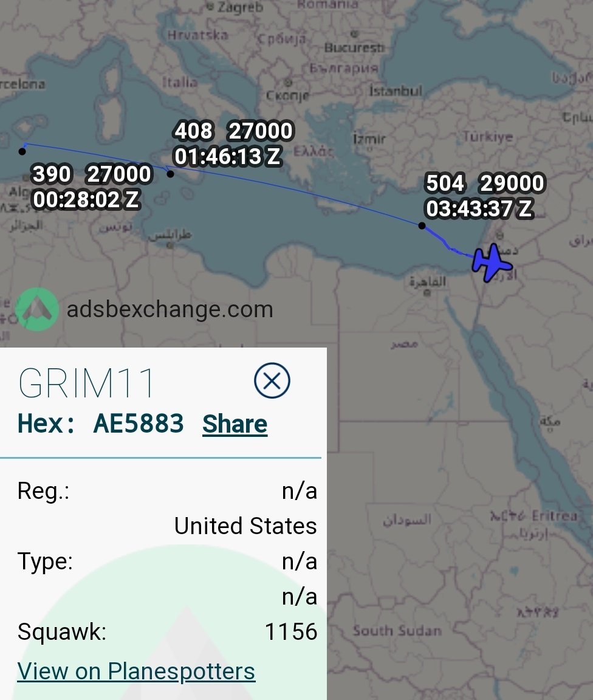Close the GRIM11 aircraft info panel
Viewport: 593px width, 700px height.
(272, 381)
